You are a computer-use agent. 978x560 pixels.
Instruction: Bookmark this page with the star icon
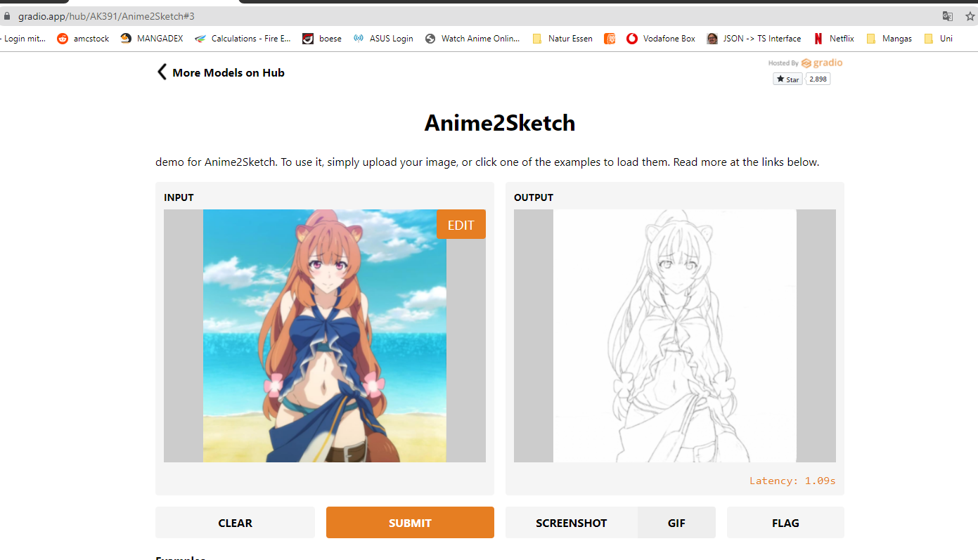[x=971, y=15]
